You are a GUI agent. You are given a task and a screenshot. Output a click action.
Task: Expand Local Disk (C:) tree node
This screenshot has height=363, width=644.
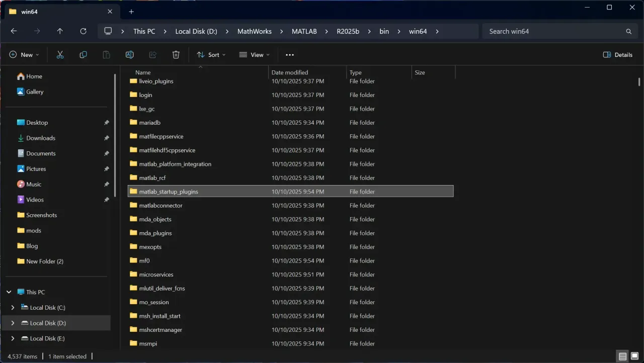pos(13,308)
